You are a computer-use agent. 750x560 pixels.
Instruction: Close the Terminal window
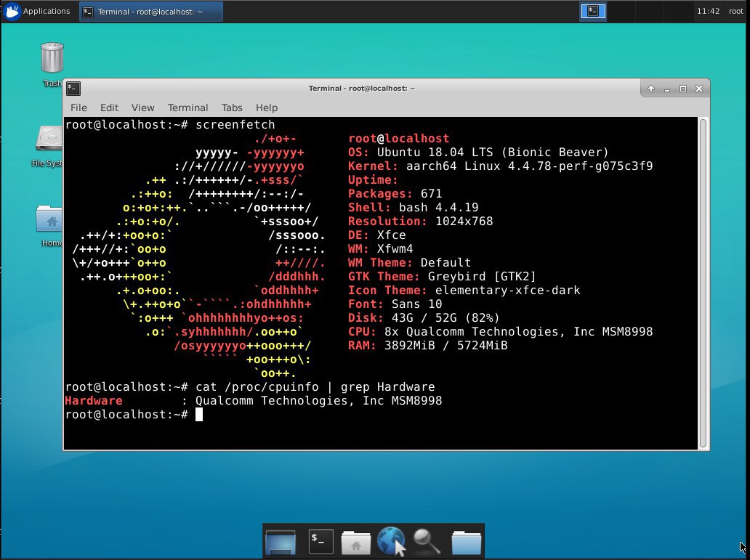[x=699, y=89]
